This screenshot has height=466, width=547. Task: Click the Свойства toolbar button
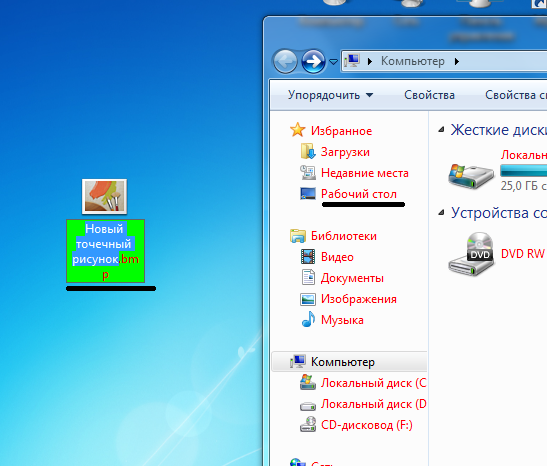[x=429, y=95]
